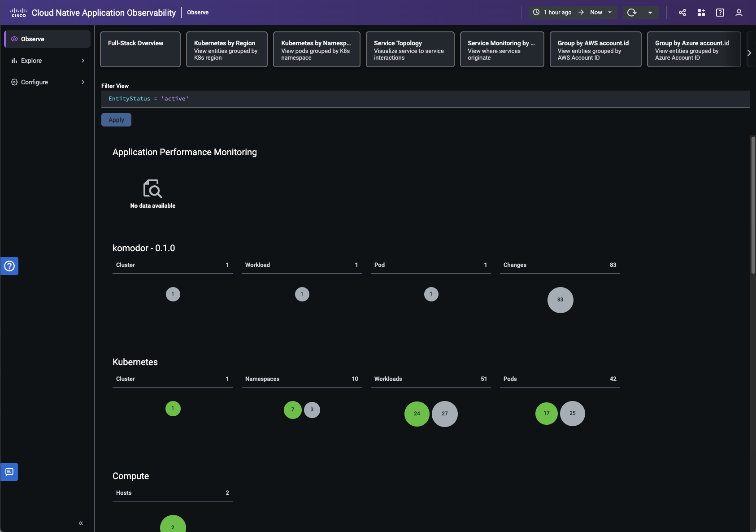The width and height of the screenshot is (756, 532).
Task: Click the Cisco logo in the header
Action: (x=18, y=12)
